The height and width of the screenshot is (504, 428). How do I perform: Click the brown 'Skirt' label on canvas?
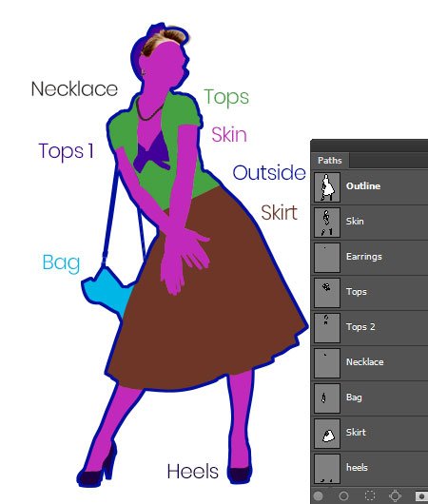pos(279,212)
